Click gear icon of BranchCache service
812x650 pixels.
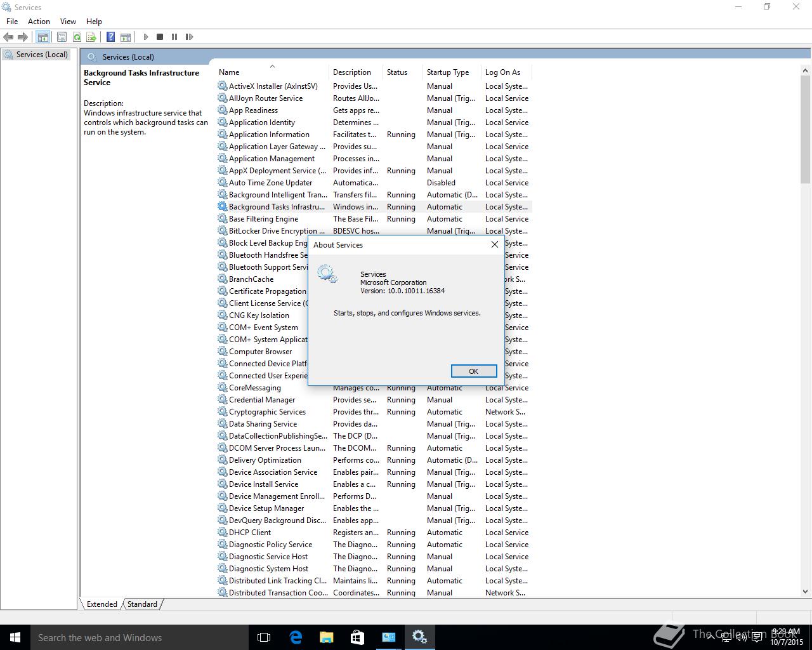[222, 279]
